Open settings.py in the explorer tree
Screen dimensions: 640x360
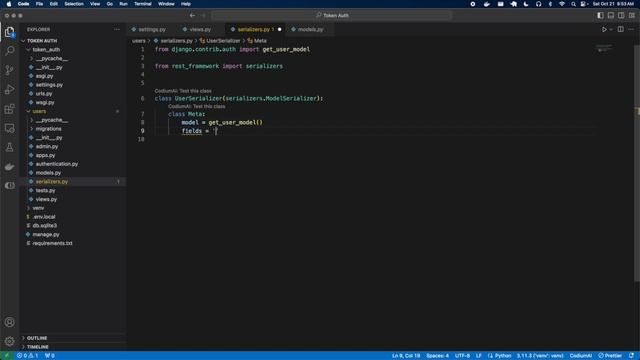(x=49, y=85)
